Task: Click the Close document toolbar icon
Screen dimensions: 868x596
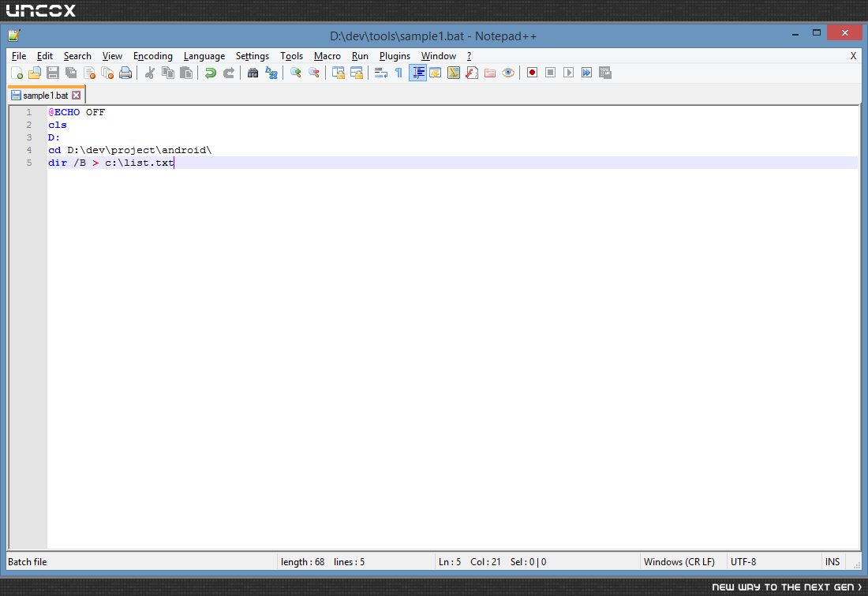Action: [x=89, y=73]
